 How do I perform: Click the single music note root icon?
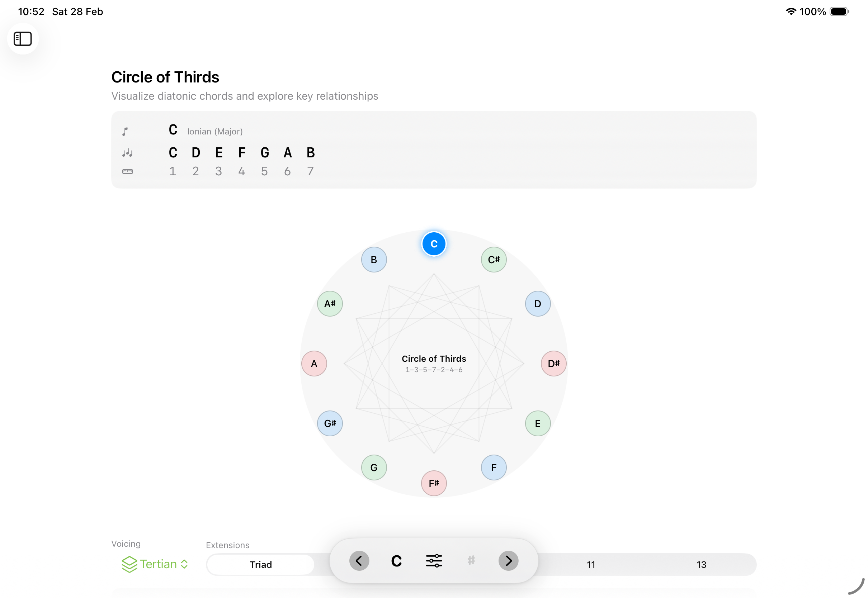[126, 131]
